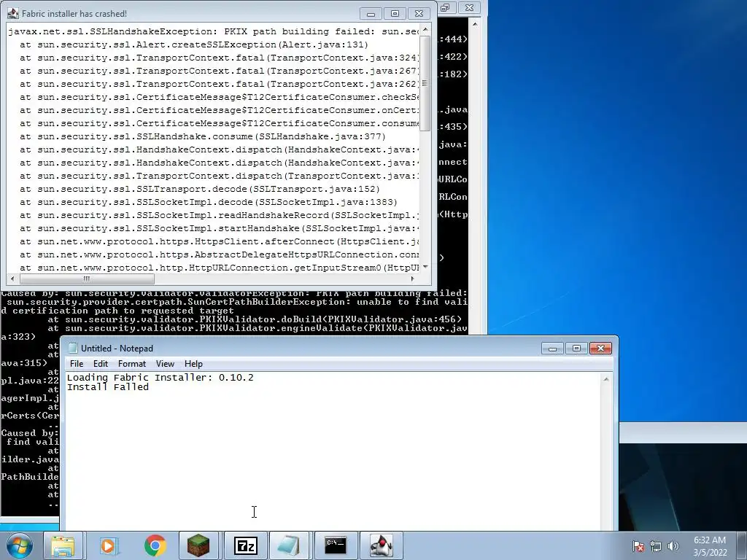Viewport: 747px width, 560px height.
Task: Click Java icon in Fabric crash title bar
Action: 13,13
